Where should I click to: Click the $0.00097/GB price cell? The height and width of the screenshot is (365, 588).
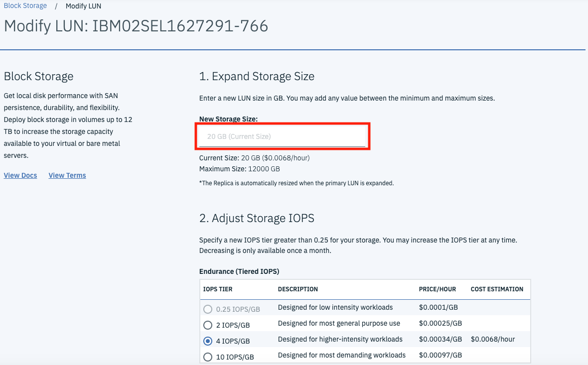[x=440, y=355]
